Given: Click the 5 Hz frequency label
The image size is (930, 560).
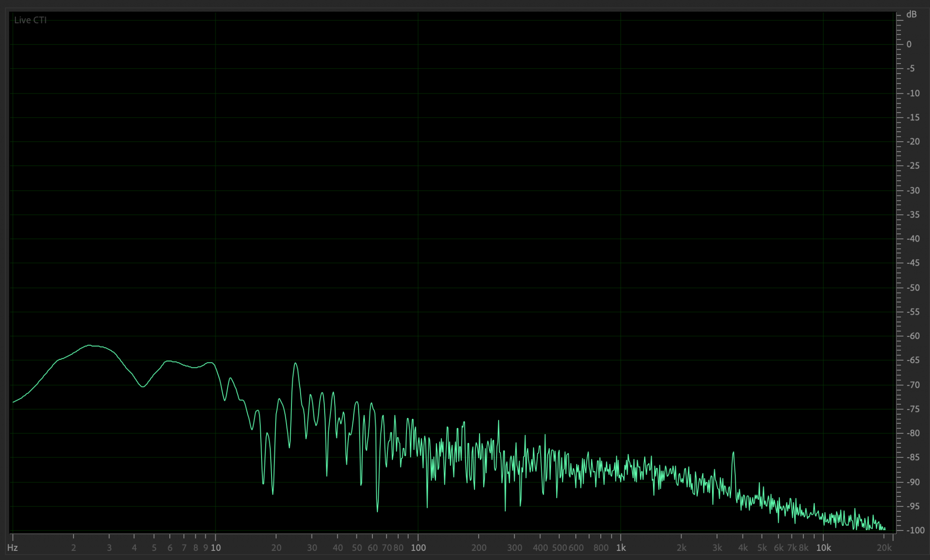Looking at the screenshot, I should point(154,548).
